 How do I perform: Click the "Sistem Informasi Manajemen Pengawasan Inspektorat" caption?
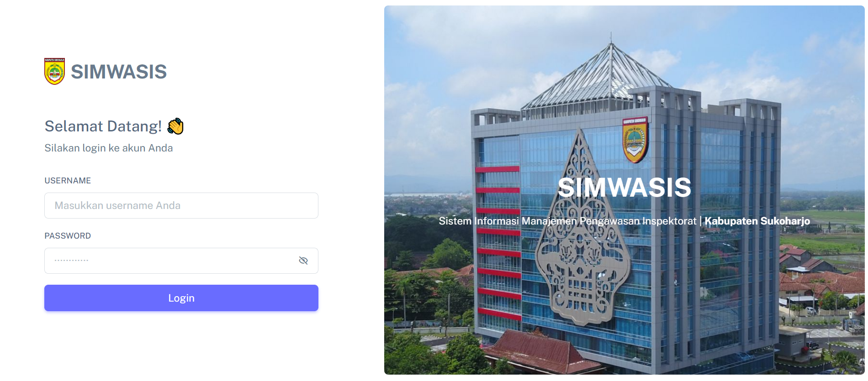tap(567, 221)
